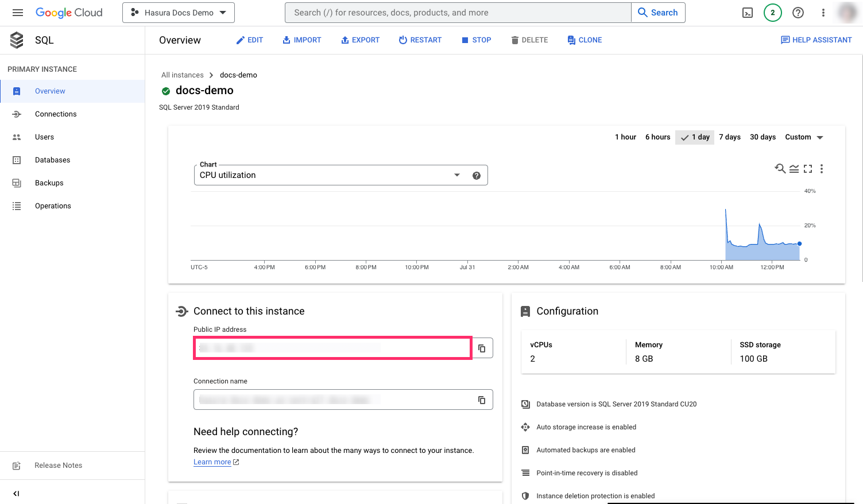Select the 1 day time range

coord(695,137)
